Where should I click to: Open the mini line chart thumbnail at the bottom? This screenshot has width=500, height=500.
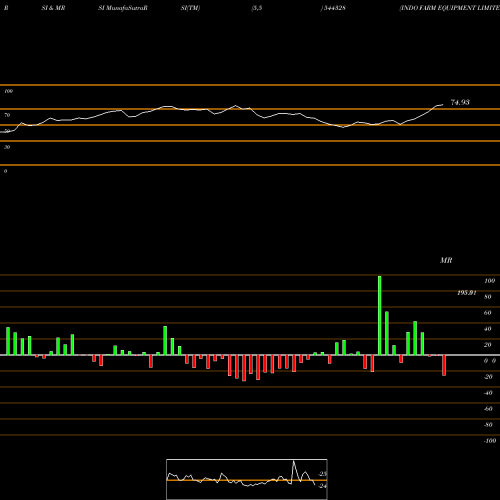247,479
